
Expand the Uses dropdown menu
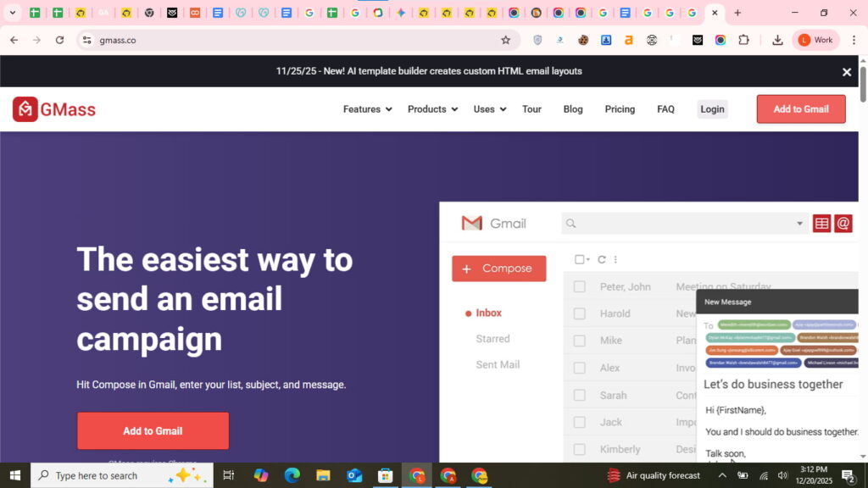(489, 109)
